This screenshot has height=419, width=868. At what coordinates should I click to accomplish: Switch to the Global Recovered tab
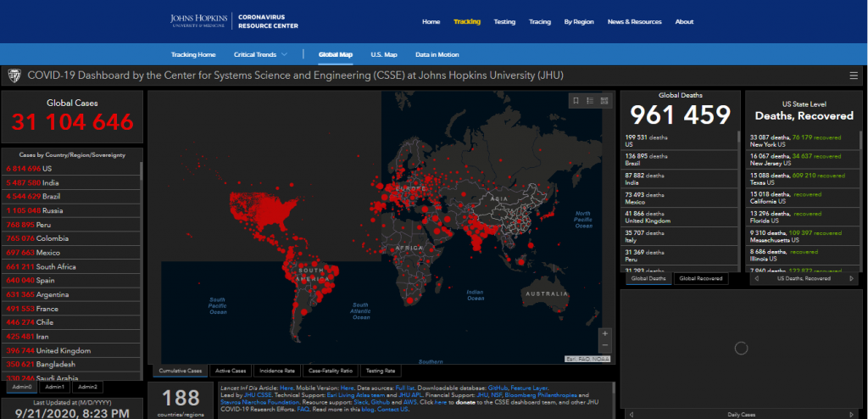(701, 278)
